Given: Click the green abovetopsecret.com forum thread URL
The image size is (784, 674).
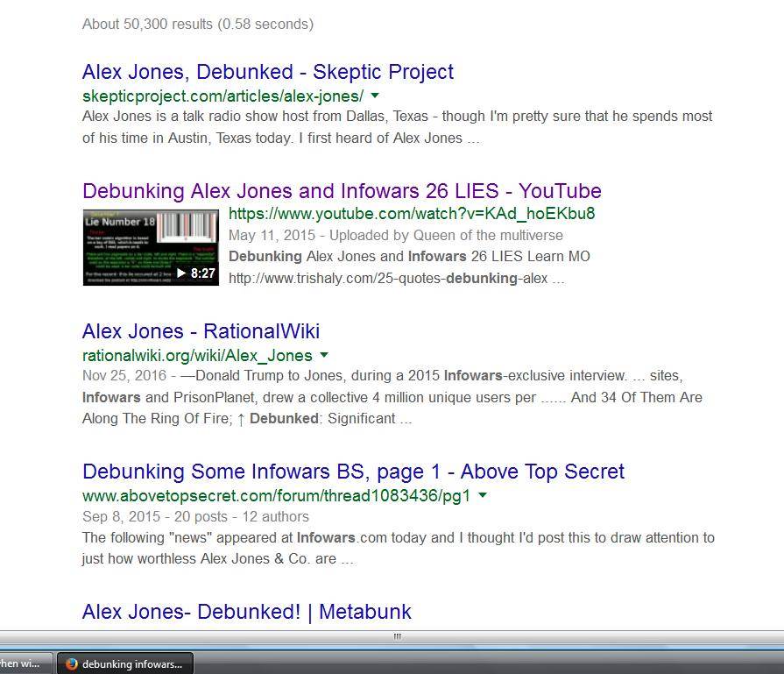Looking at the screenshot, I should [x=276, y=495].
